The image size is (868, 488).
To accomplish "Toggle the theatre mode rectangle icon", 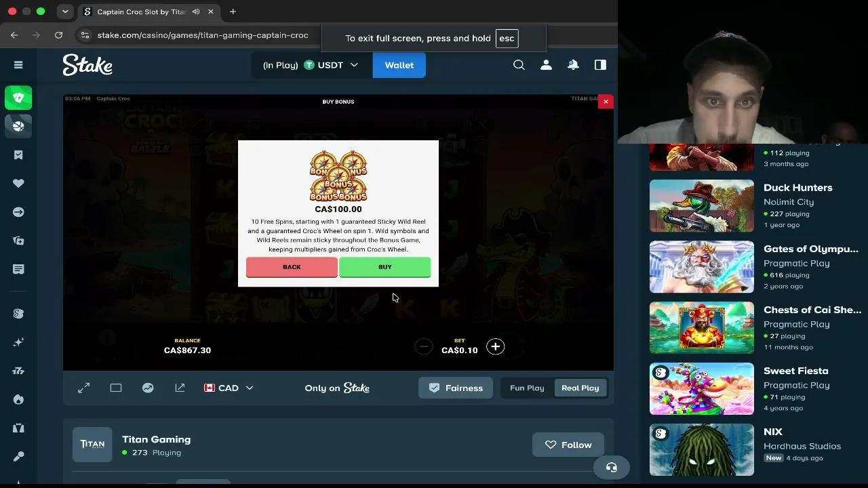I will click(116, 388).
